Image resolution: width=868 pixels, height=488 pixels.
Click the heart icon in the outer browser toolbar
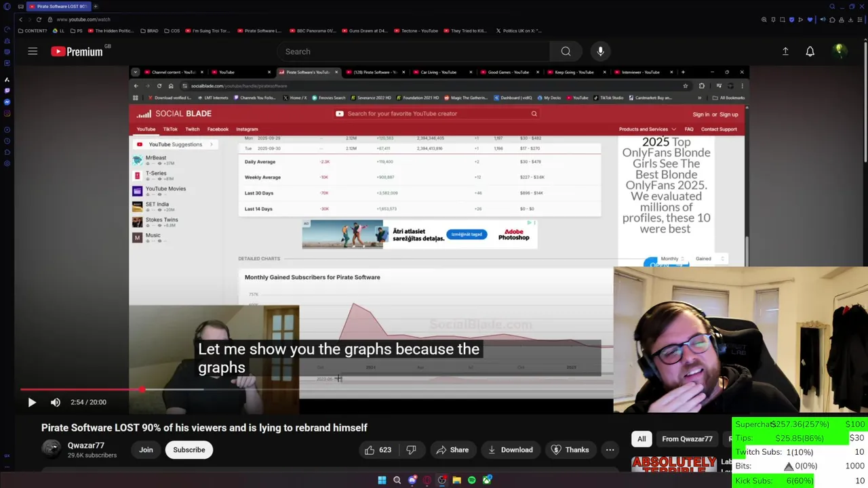(810, 20)
